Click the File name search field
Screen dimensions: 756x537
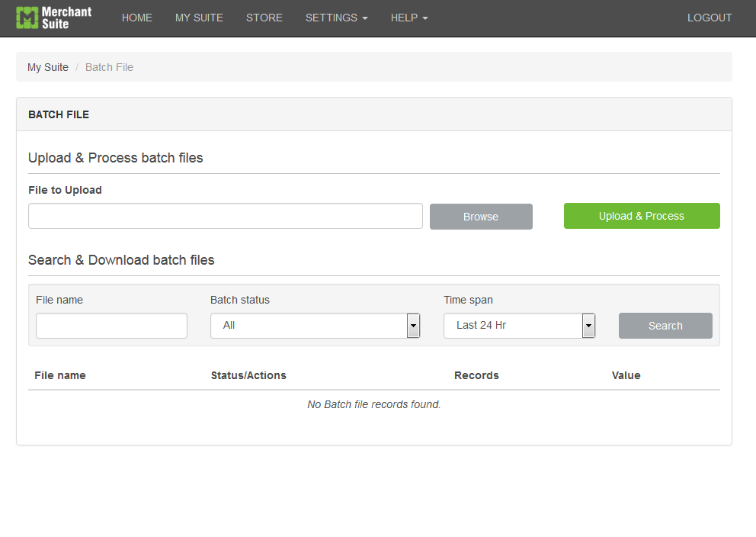coord(111,326)
